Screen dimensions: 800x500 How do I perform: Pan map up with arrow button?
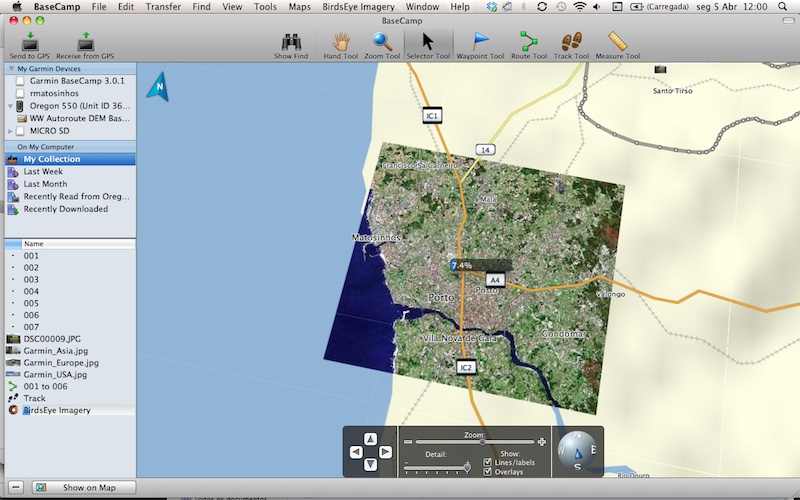point(370,439)
